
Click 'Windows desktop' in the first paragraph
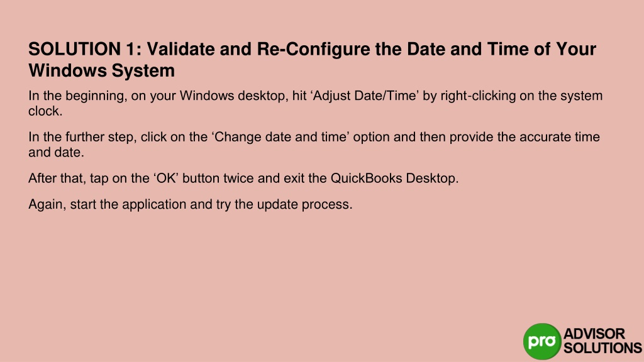[232, 96]
